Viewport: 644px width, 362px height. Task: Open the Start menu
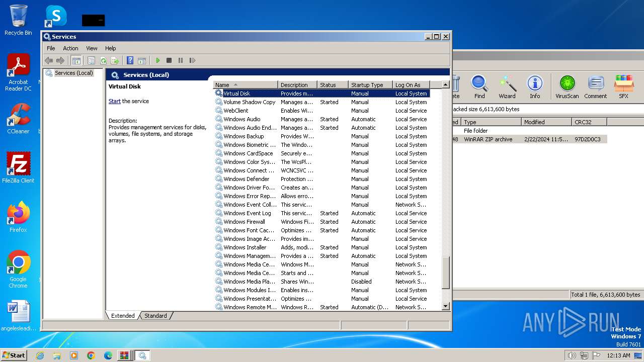14,355
